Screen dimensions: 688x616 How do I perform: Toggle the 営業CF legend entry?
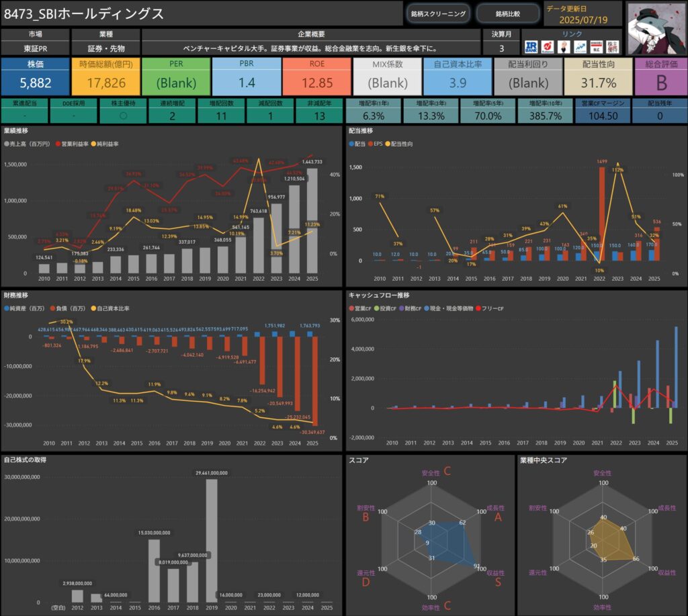(361, 308)
